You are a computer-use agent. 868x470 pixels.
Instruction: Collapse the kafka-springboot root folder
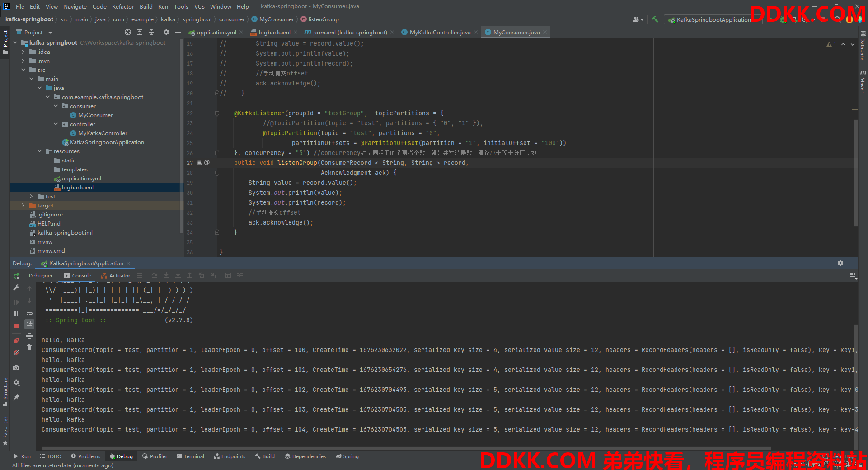15,42
